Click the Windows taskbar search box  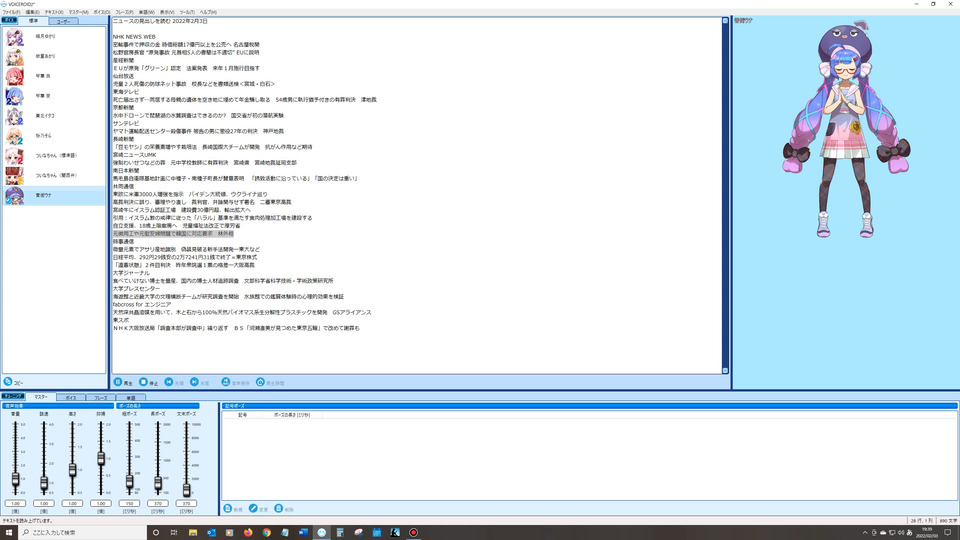tap(83, 533)
